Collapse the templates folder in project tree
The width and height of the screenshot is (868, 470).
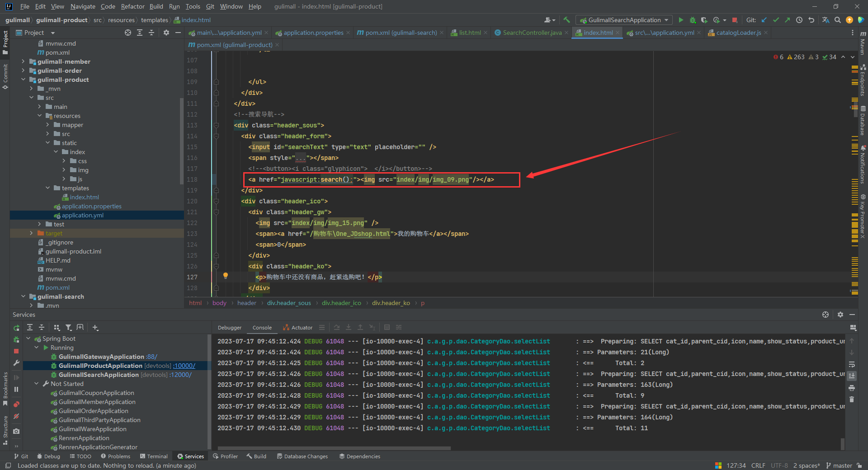pyautogui.click(x=48, y=188)
